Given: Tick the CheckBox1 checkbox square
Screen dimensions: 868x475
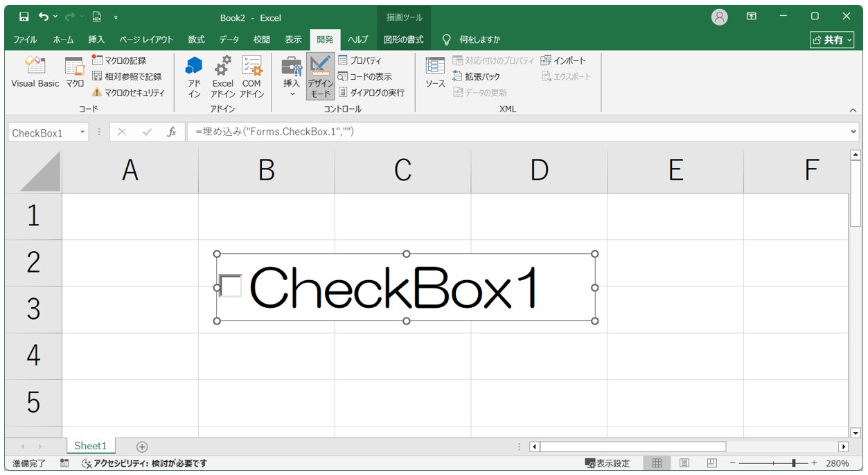Looking at the screenshot, I should click(230, 286).
